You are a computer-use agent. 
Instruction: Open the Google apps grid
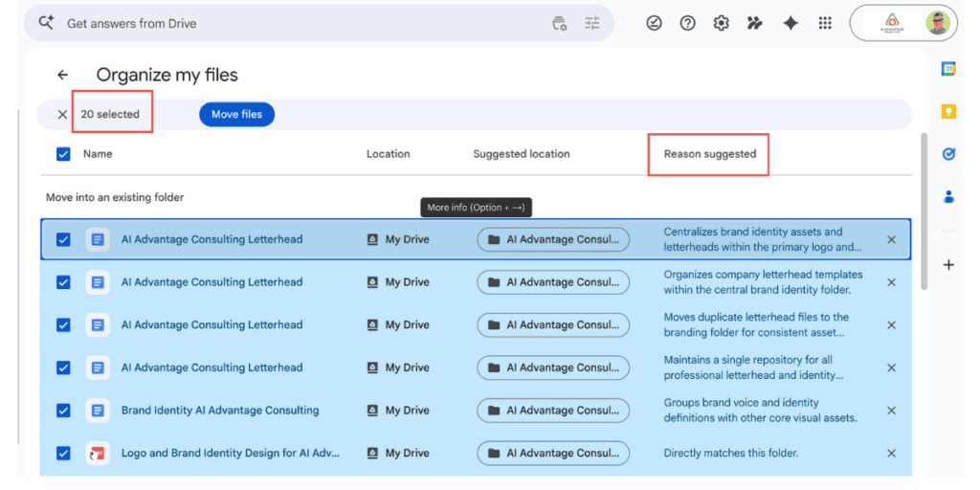click(x=825, y=24)
